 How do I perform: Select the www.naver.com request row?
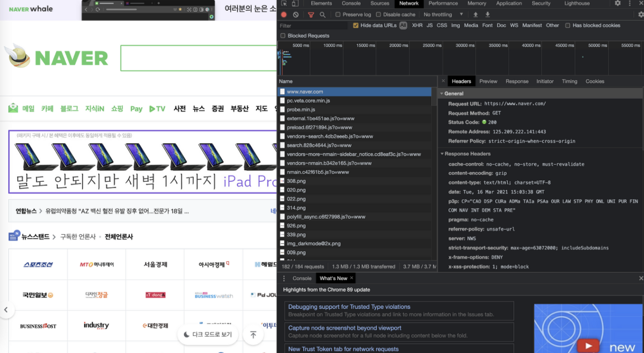[354, 92]
